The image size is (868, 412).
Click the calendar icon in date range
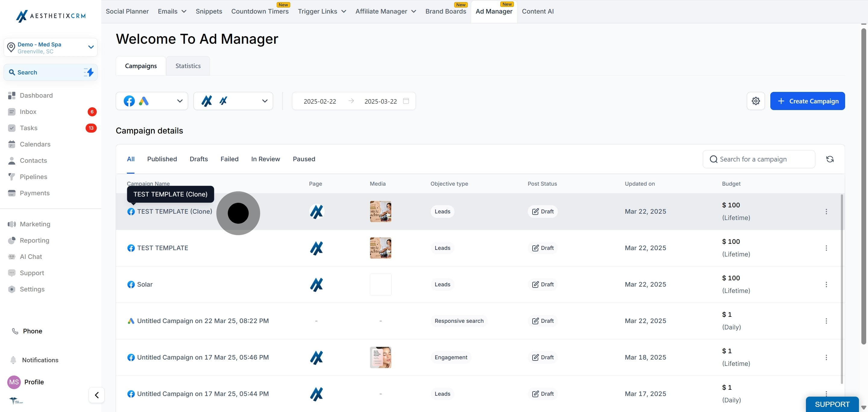pyautogui.click(x=406, y=101)
